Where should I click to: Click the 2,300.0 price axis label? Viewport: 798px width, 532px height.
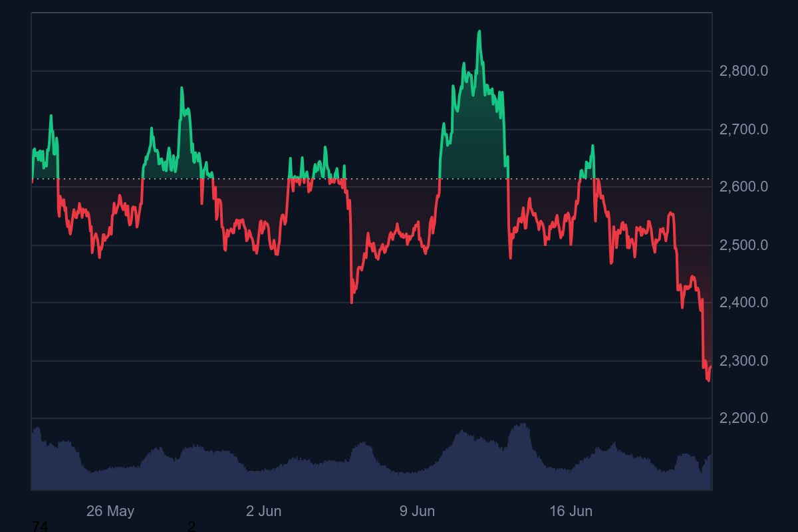point(743,361)
